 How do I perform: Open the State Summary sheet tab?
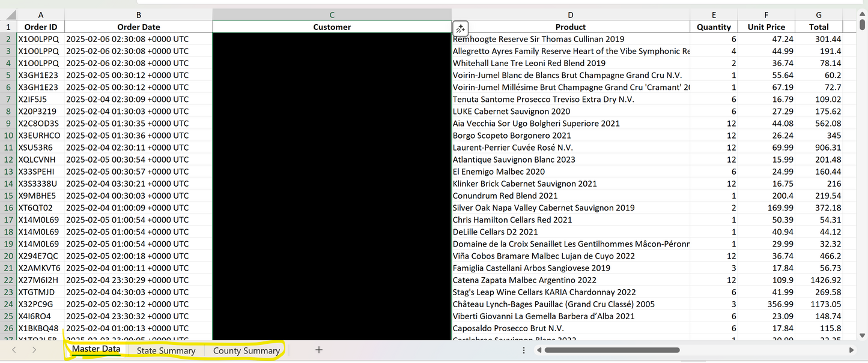[x=166, y=350]
